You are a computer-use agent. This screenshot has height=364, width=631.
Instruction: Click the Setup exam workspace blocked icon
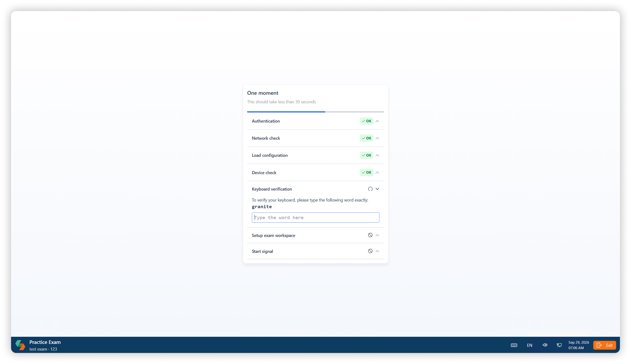pyautogui.click(x=370, y=235)
